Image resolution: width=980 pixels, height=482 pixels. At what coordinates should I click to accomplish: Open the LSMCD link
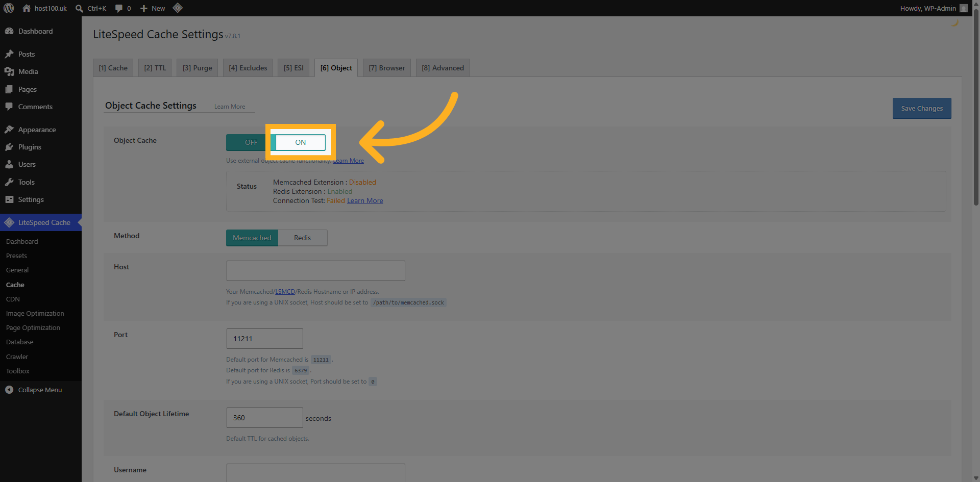pyautogui.click(x=285, y=292)
